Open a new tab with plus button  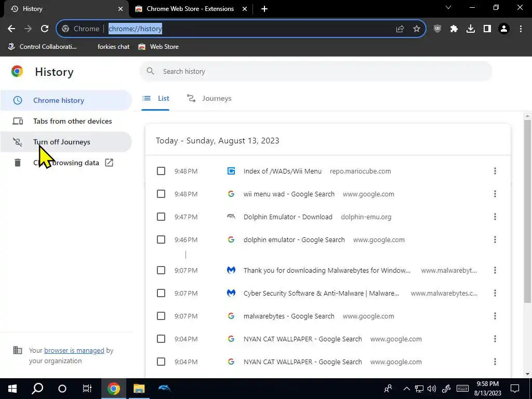264,9
